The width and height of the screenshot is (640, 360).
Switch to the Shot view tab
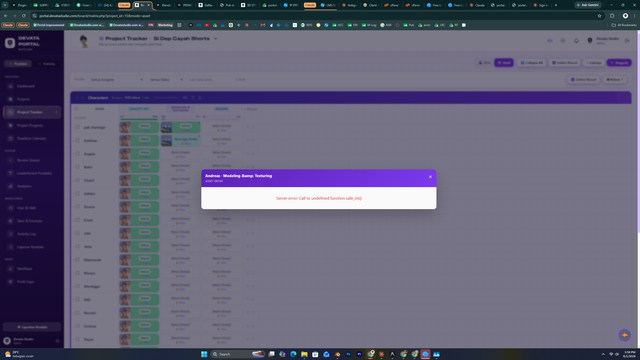(484, 63)
